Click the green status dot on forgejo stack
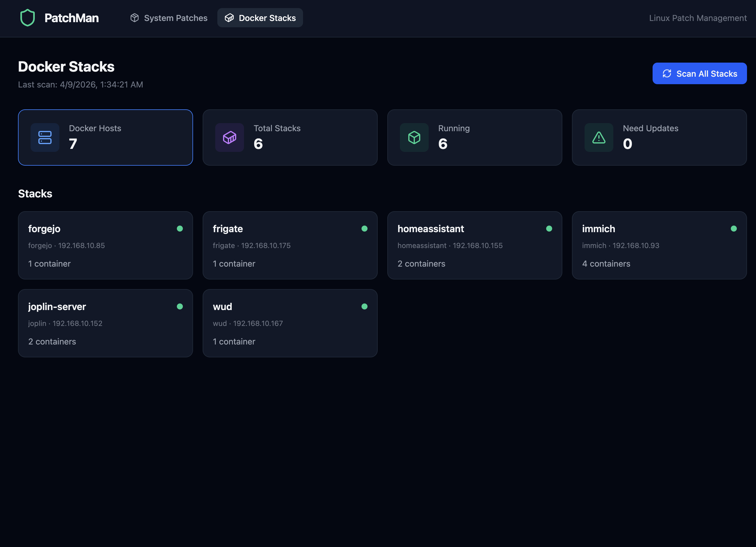756x547 pixels. tap(180, 229)
